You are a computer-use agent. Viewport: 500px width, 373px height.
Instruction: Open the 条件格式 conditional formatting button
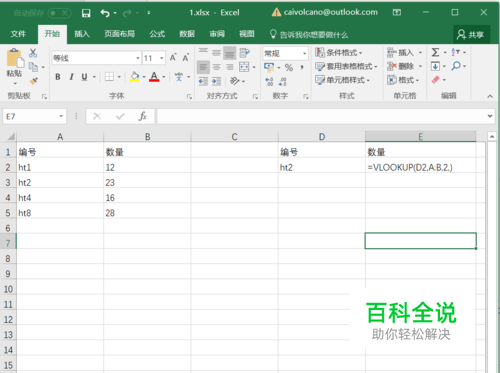click(339, 53)
